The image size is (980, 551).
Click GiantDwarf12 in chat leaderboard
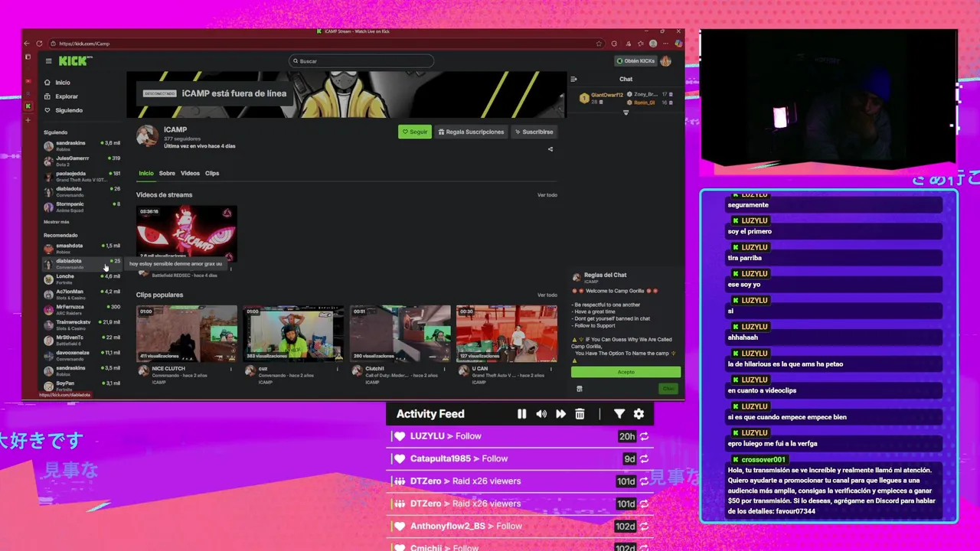[x=607, y=95]
